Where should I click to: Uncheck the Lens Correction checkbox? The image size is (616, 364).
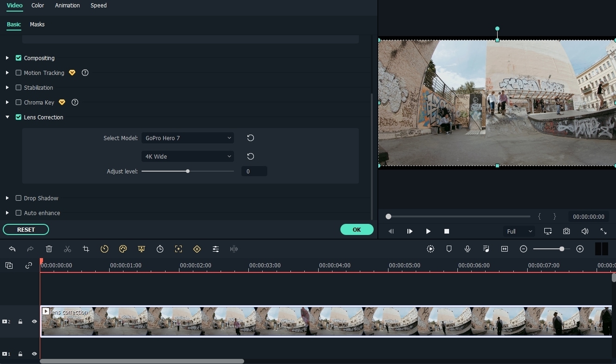pyautogui.click(x=18, y=117)
